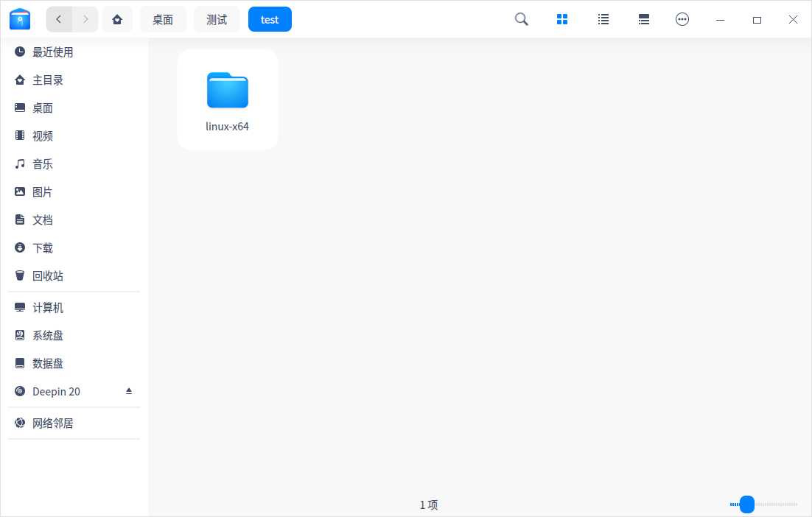Image resolution: width=812 pixels, height=517 pixels.
Task: Open 下载 in the sidebar
Action: (x=74, y=247)
